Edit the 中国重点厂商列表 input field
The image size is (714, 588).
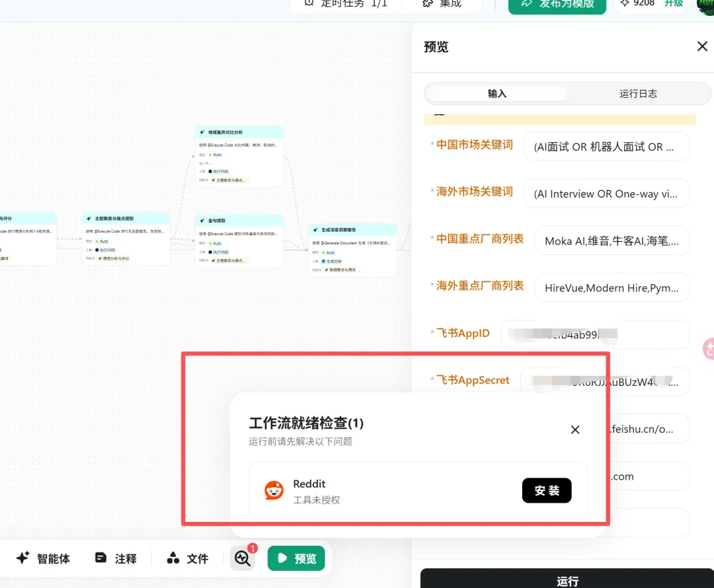[x=612, y=240]
